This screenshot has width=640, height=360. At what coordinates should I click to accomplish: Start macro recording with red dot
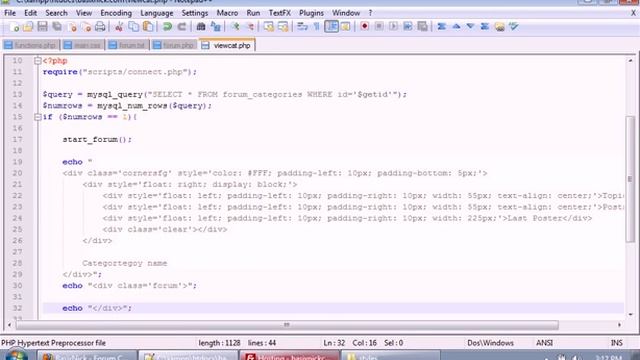(x=364, y=27)
